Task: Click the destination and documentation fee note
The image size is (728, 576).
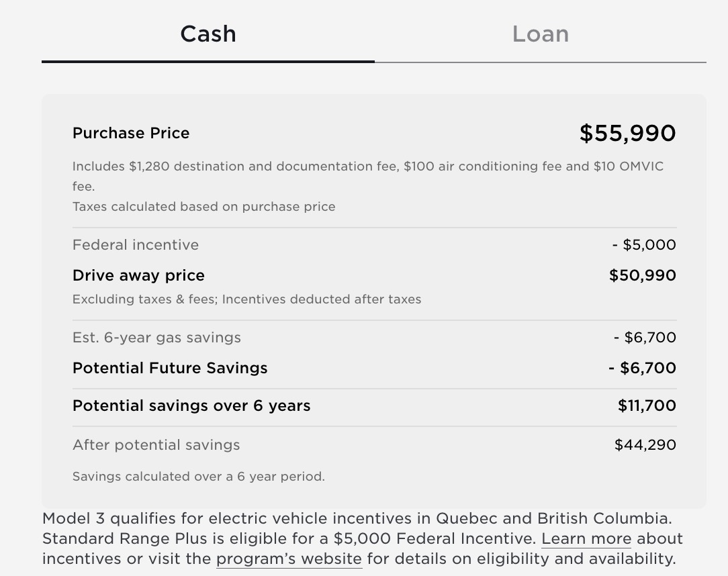Action: click(367, 166)
